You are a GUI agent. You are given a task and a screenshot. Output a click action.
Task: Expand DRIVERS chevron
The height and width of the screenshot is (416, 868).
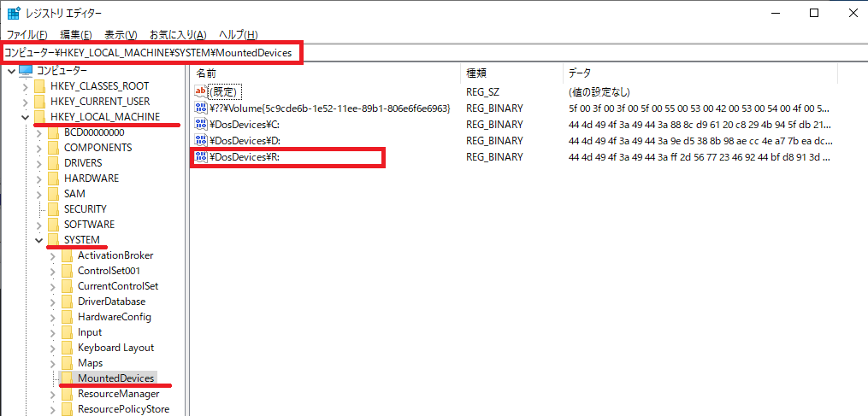pos(38,164)
